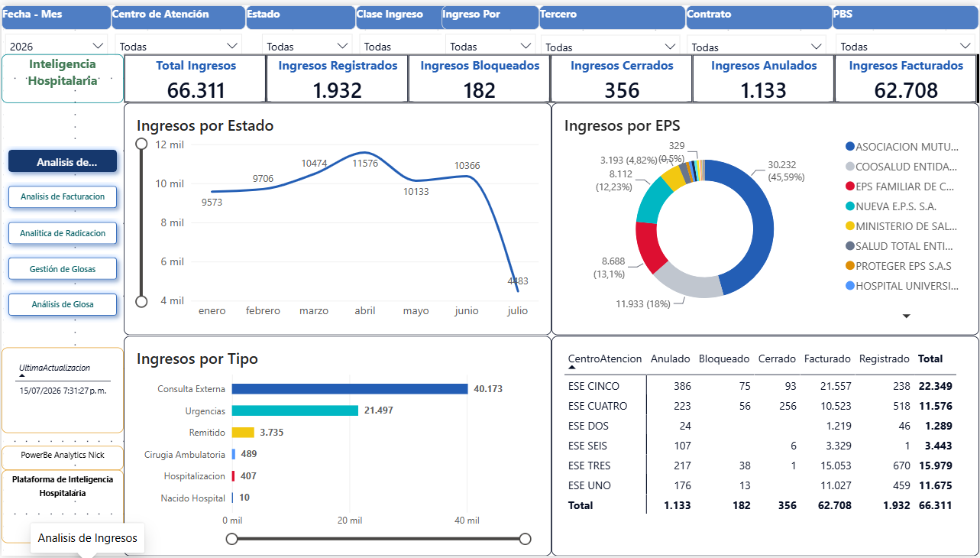Select MINISTERIO DE SAL... legend yellow swatch
The height and width of the screenshot is (558, 980).
click(849, 226)
